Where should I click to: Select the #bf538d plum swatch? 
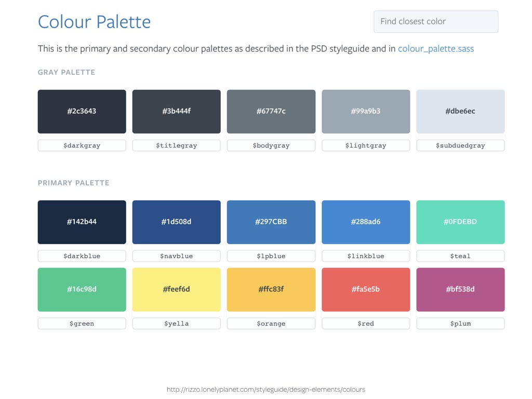tap(460, 290)
